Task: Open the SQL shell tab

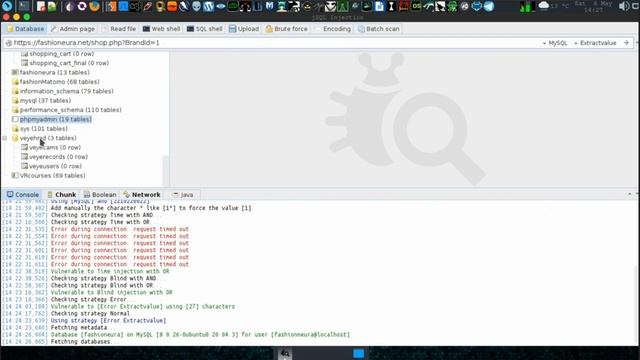Action: click(x=204, y=29)
